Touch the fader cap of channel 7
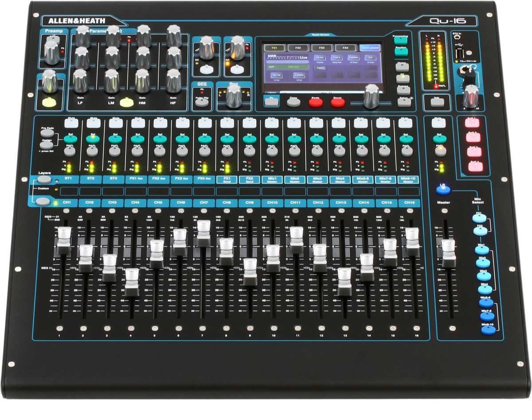Screen dimensions: 532x420 pyautogui.click(x=203, y=233)
